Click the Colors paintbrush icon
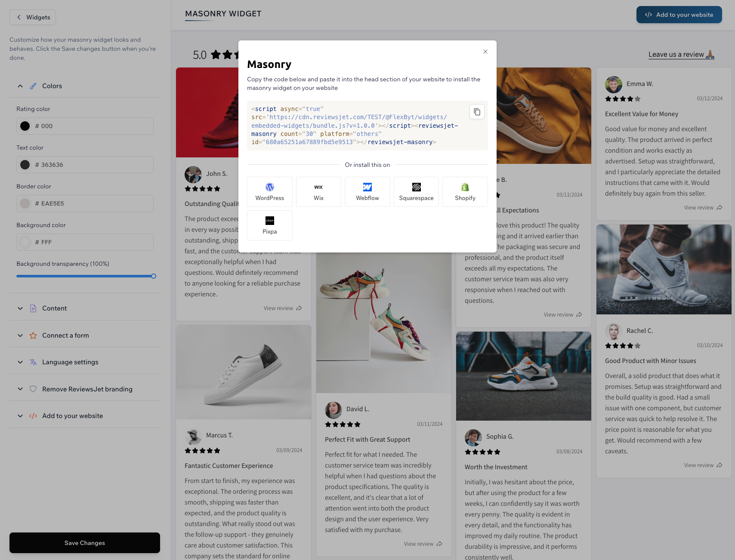 33,86
